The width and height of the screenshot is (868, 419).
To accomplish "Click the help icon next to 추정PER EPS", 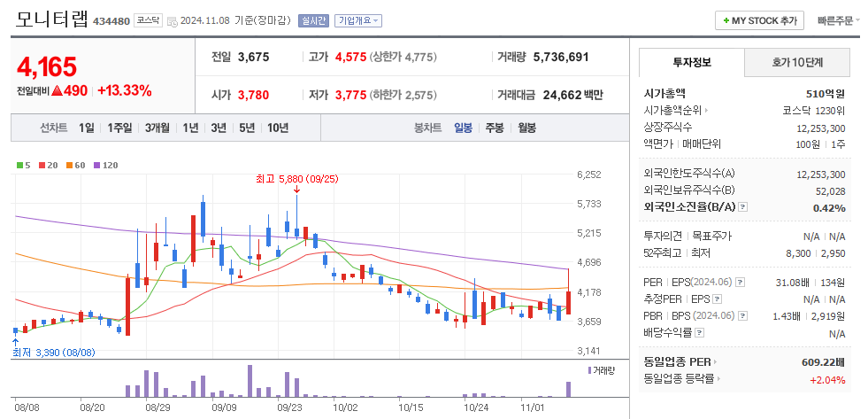I will (718, 299).
